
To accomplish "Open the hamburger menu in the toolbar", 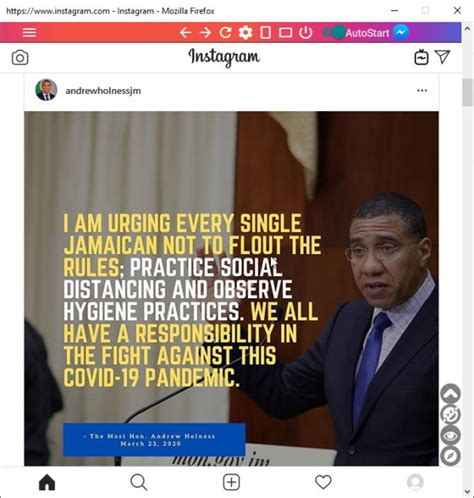I will coord(29,32).
